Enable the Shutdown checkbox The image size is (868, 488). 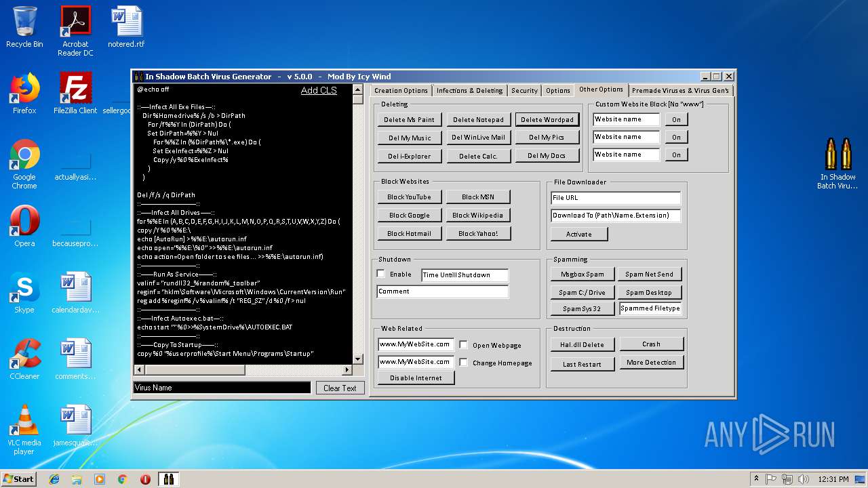click(381, 274)
